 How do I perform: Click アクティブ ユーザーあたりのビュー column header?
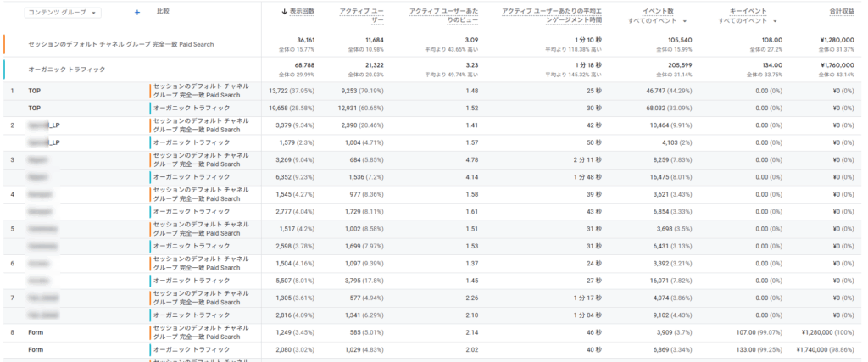(445, 16)
